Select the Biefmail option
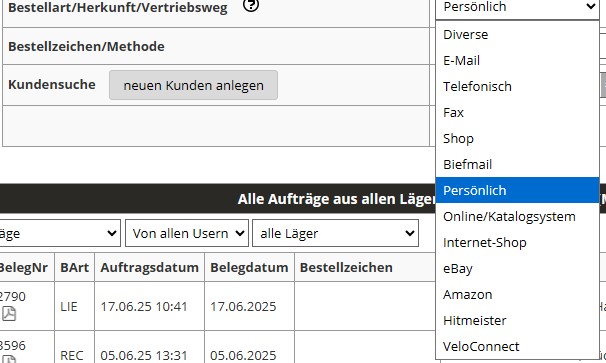This screenshot has height=363, width=606. coord(517,164)
